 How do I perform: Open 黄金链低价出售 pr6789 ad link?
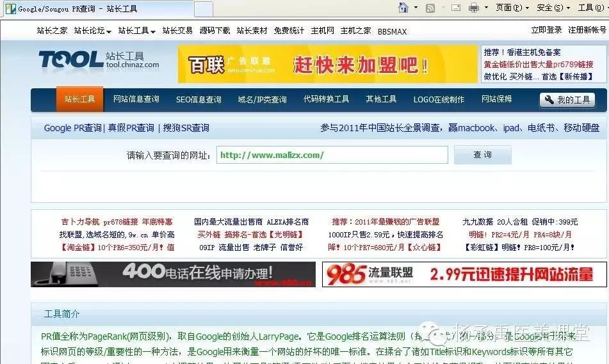tap(539, 65)
